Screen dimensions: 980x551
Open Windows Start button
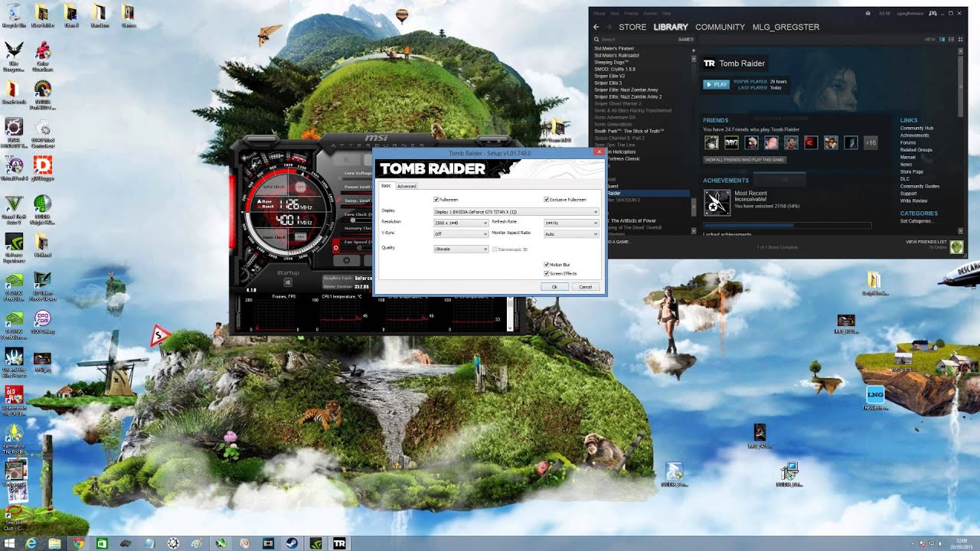click(11, 543)
